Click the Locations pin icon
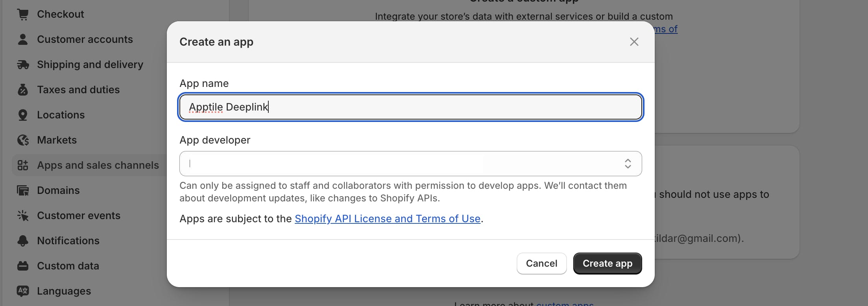This screenshot has width=868, height=306. click(23, 115)
